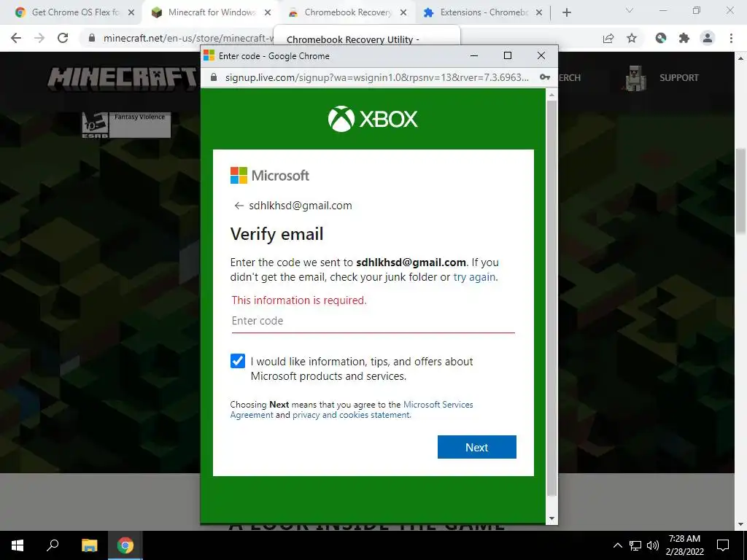Screen dimensions: 747x560
Task: Open the Chrome three-dot menu
Action: point(731,38)
